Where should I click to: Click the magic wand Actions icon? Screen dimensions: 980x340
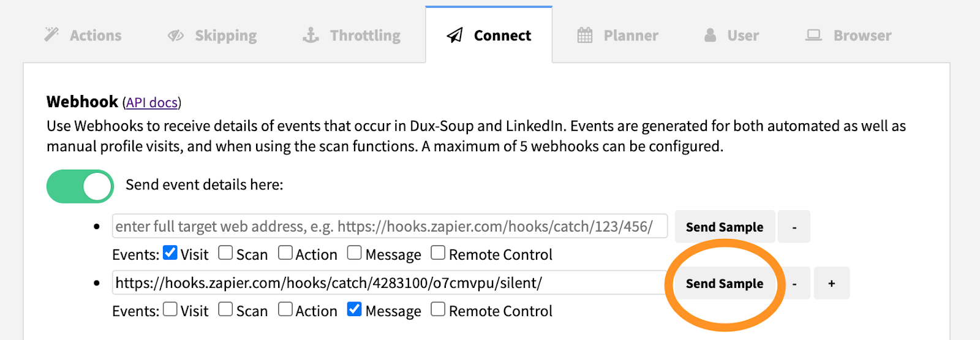coord(51,34)
